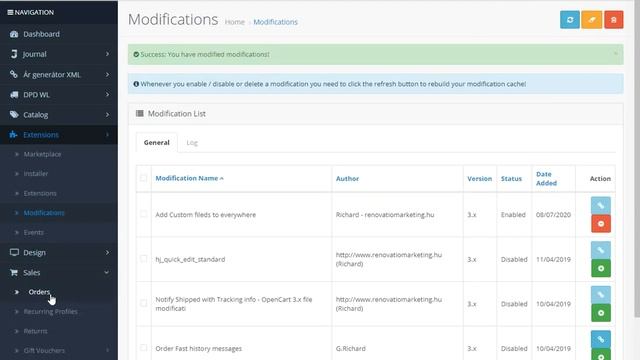Screen dimensions: 640x360
Task: Check the Order Fast history messages row
Action: [x=143, y=348]
